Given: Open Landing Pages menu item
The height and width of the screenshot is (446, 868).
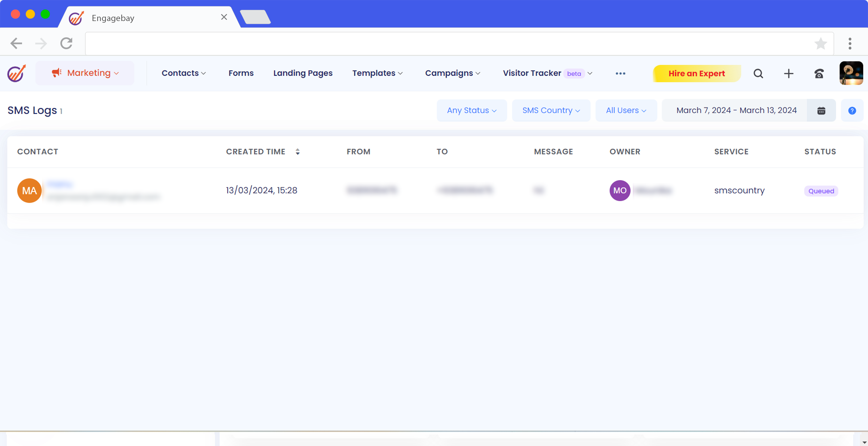Looking at the screenshot, I should (303, 73).
